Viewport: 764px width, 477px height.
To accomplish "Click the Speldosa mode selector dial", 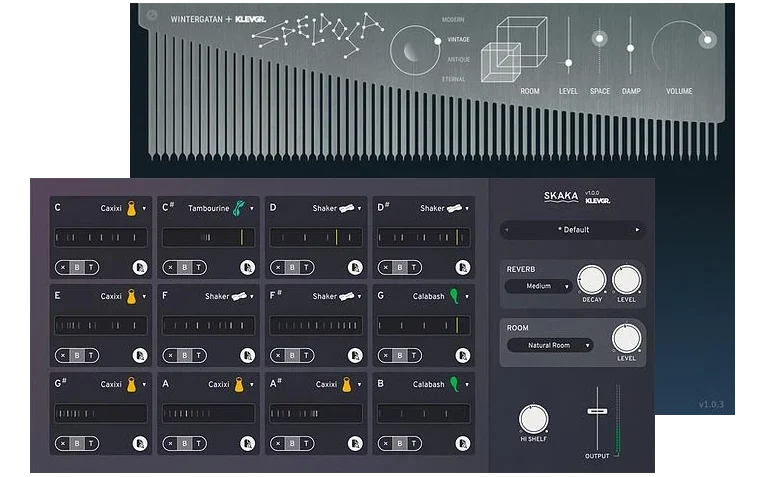I will click(x=415, y=51).
